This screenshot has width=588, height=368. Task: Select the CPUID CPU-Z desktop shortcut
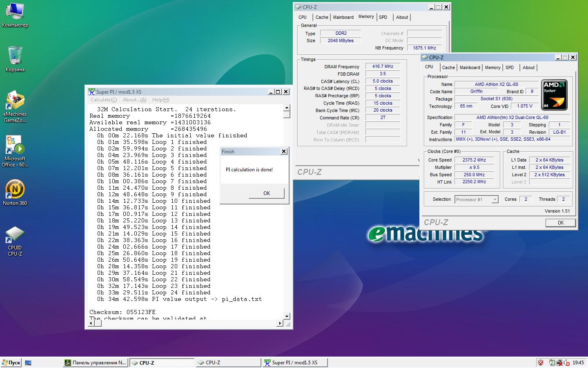(15, 241)
